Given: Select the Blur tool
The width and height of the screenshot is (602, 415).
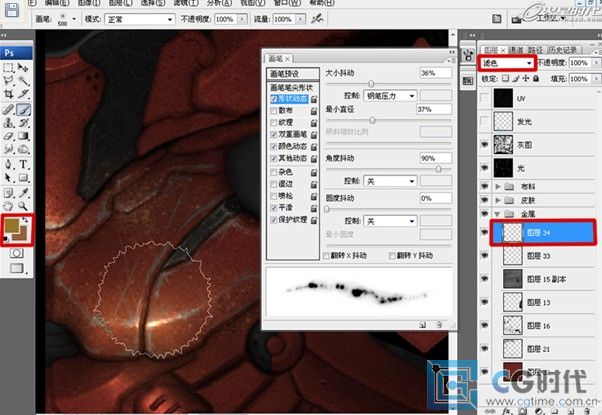Looking at the screenshot, I should [x=8, y=149].
